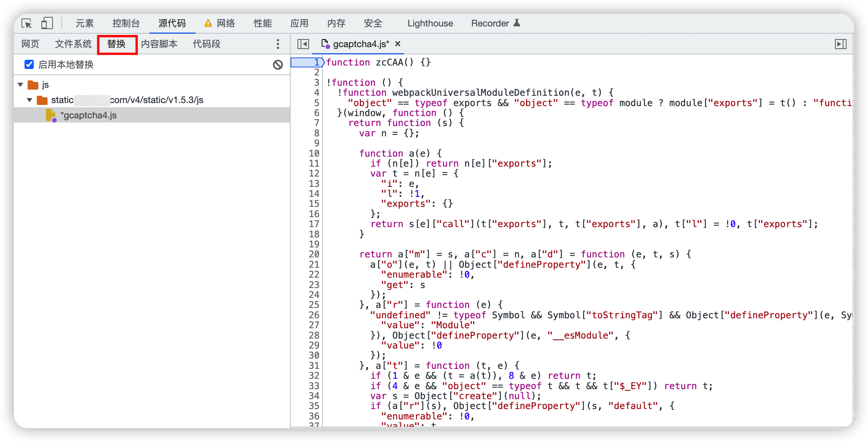Switch to the 文件系统 navigator tab
The image size is (868, 442).
coord(73,44)
